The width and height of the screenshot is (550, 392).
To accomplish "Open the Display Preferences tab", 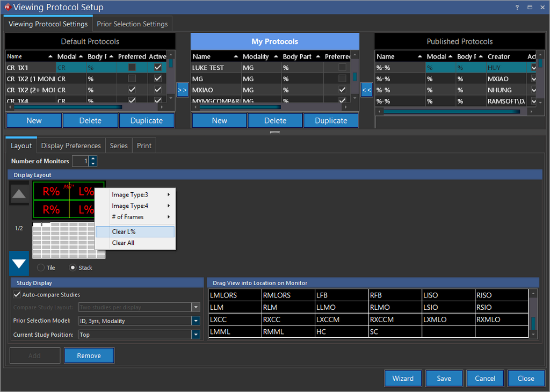I will (x=71, y=146).
